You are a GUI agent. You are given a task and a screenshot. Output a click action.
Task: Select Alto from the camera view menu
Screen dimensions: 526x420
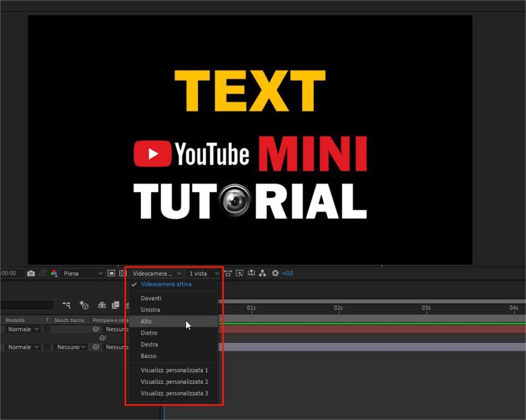(146, 321)
